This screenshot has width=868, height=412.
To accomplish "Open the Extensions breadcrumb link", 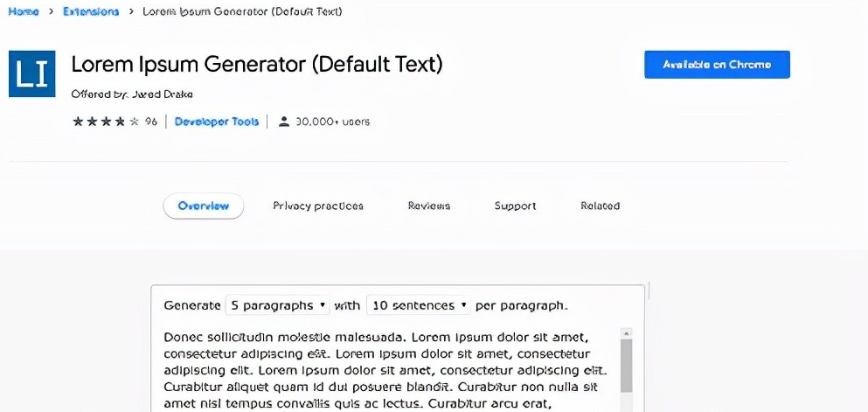I will tap(91, 11).
